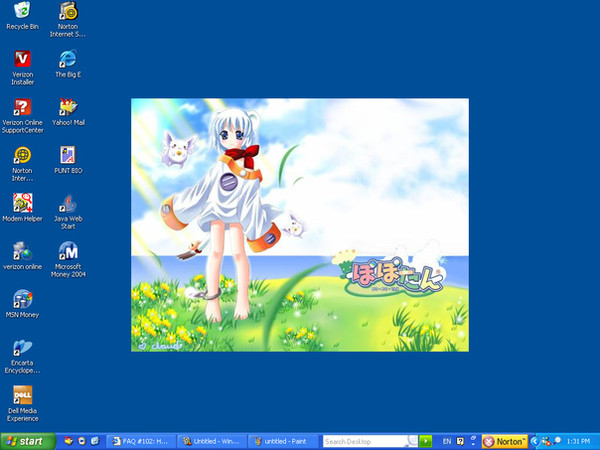Click the green search go arrow button
600x450 pixels.
(425, 441)
